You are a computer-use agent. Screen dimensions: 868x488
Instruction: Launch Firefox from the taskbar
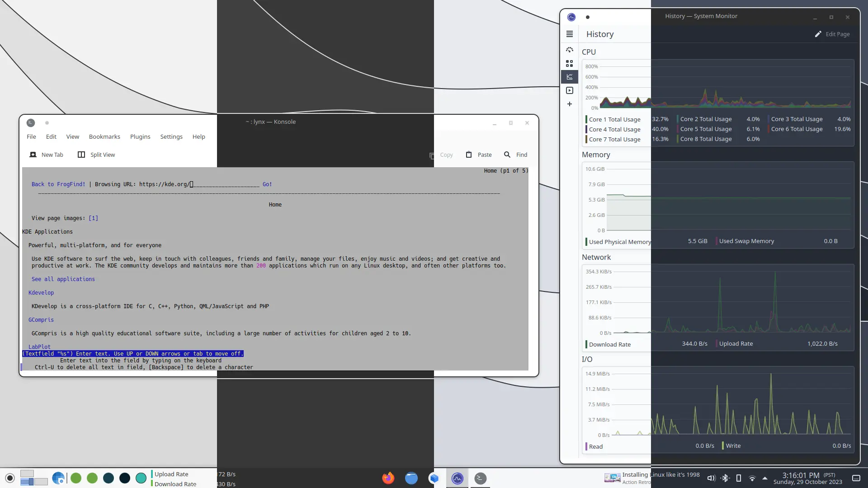[x=388, y=478]
